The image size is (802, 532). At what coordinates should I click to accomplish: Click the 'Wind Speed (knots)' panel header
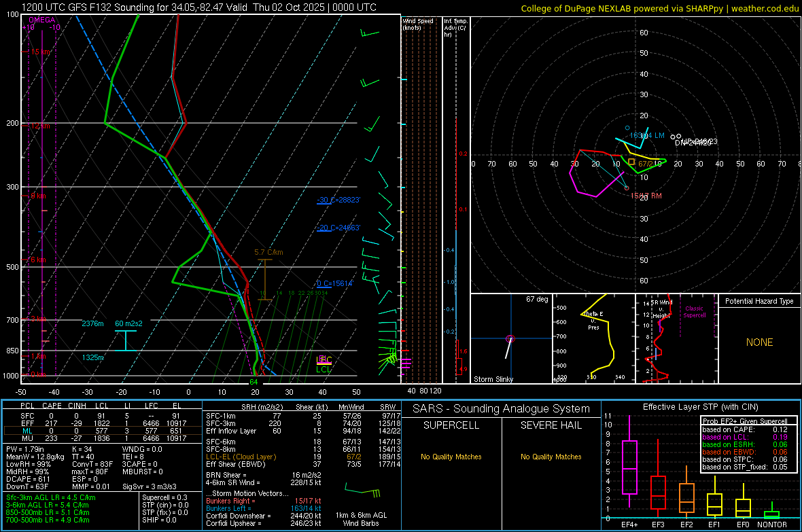pyautogui.click(x=418, y=24)
